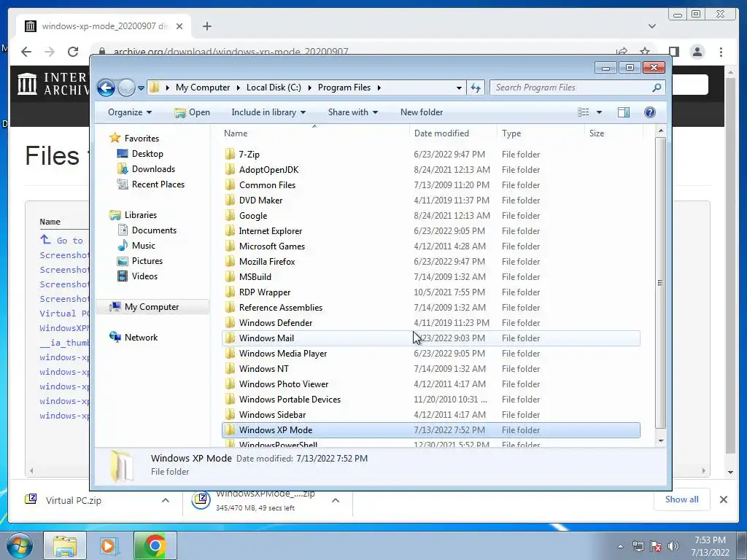The width and height of the screenshot is (747, 560).
Task: Select the 7-Zip folder icon
Action: (230, 155)
